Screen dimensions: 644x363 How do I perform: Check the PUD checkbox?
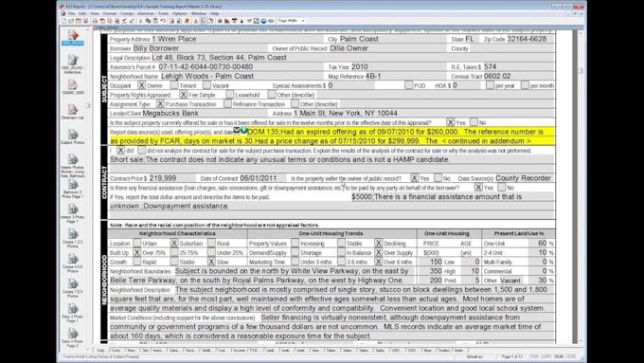(x=408, y=85)
